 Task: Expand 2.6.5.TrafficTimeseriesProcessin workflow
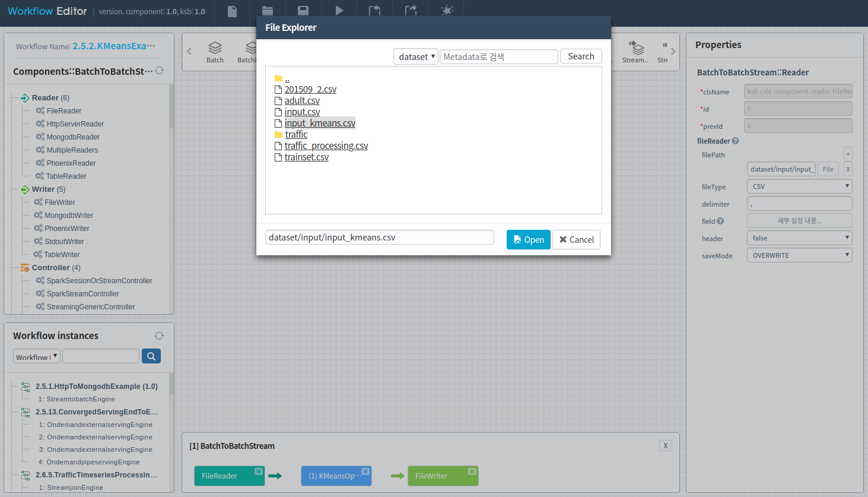point(26,475)
